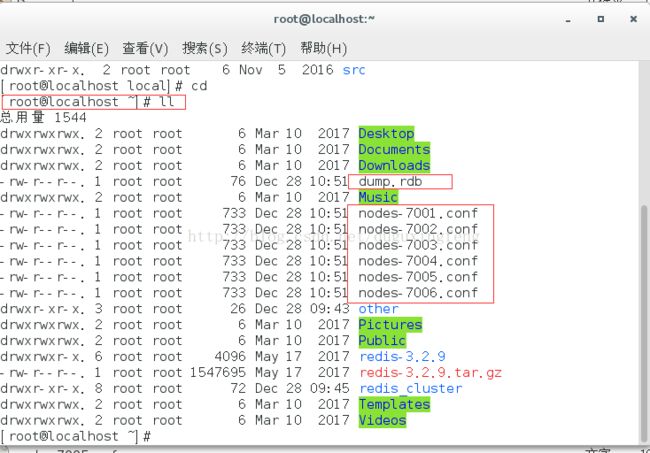Click the Desktop directory name
The image size is (650, 453).
[x=386, y=133]
